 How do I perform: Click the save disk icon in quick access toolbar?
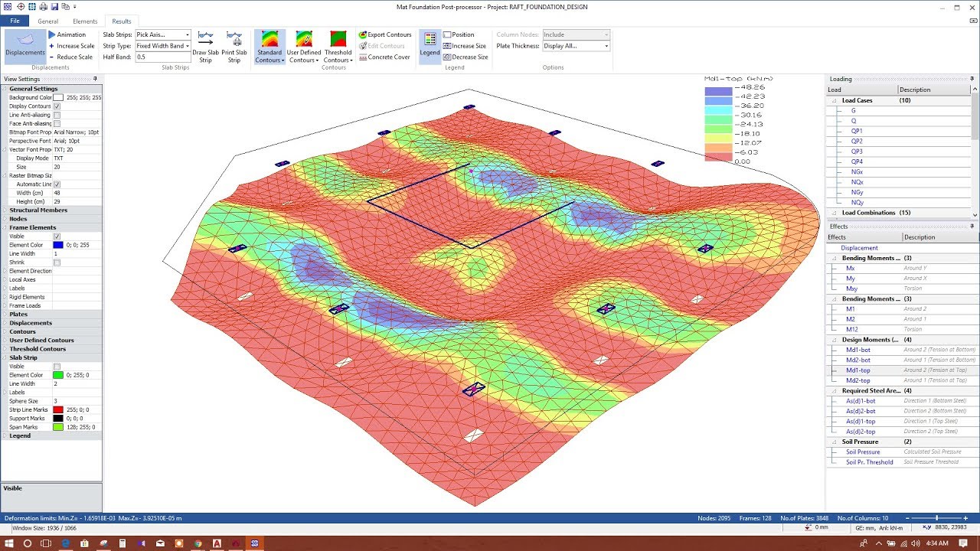54,6
